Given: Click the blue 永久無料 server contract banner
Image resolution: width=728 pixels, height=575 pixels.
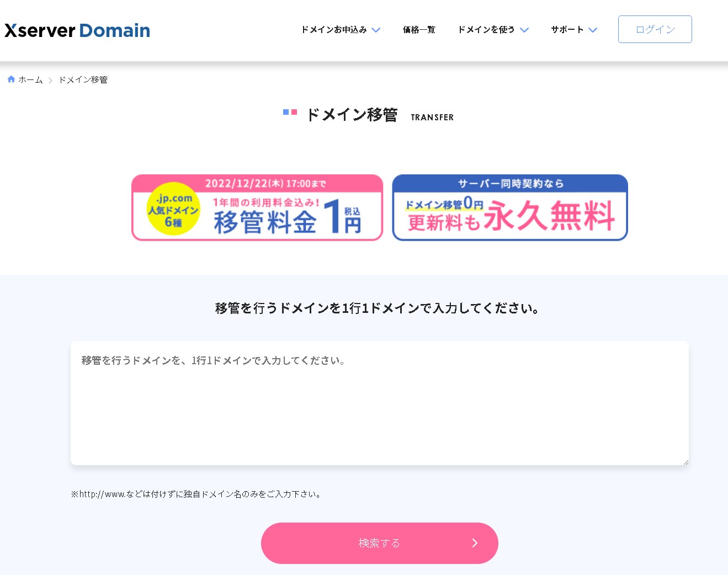Looking at the screenshot, I should (x=509, y=208).
